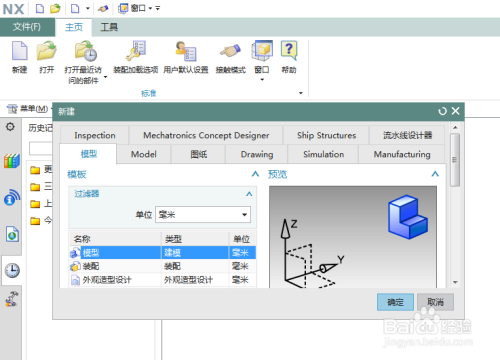The width and height of the screenshot is (500, 360).
Task: Open the 文件(F) file menu
Action: pos(27,27)
